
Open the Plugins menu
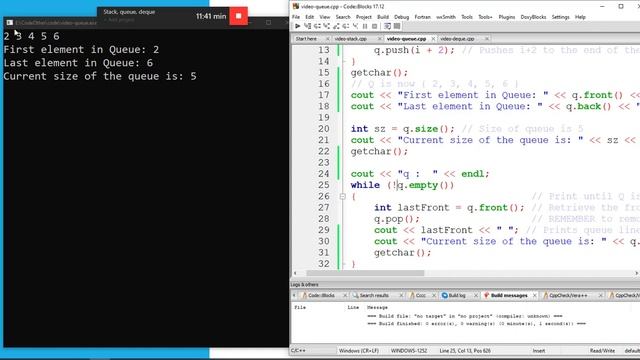point(507,17)
